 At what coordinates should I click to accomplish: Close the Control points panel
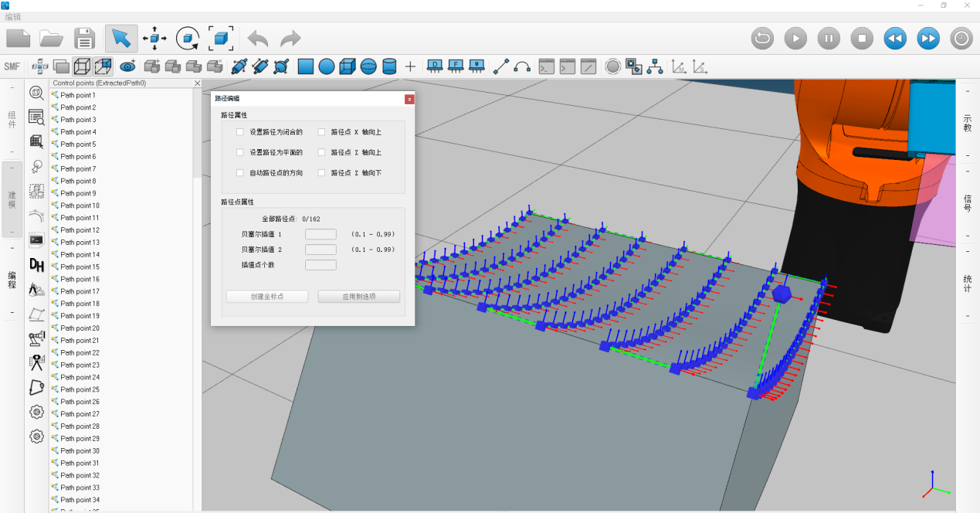[197, 83]
